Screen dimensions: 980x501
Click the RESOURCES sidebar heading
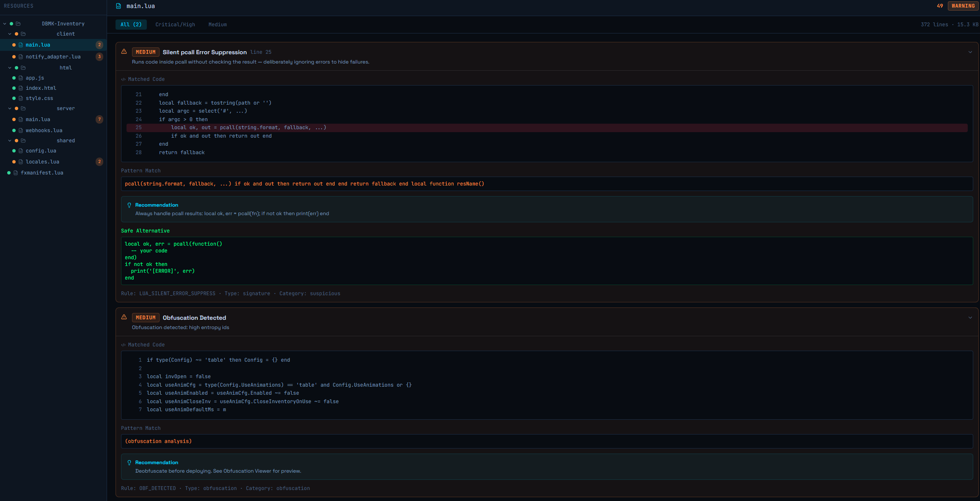coord(19,6)
